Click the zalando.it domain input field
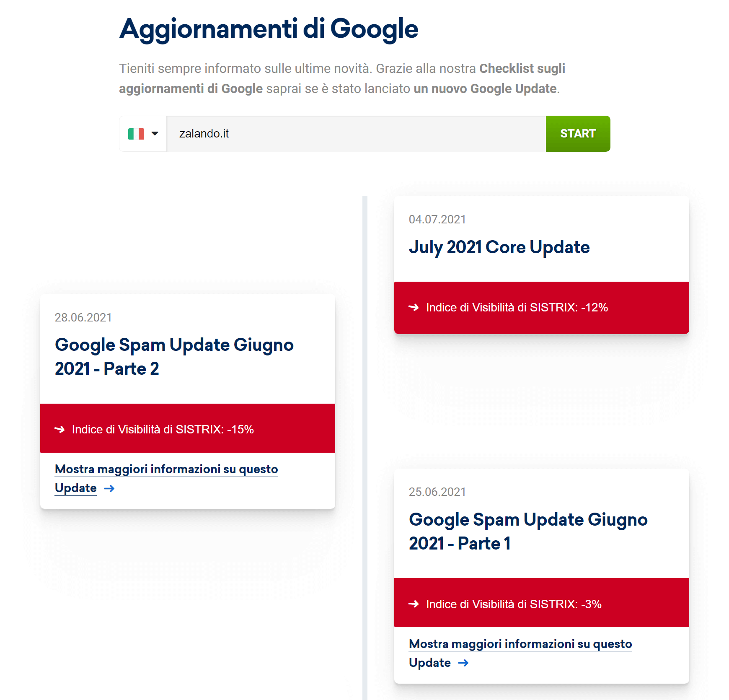 click(356, 134)
